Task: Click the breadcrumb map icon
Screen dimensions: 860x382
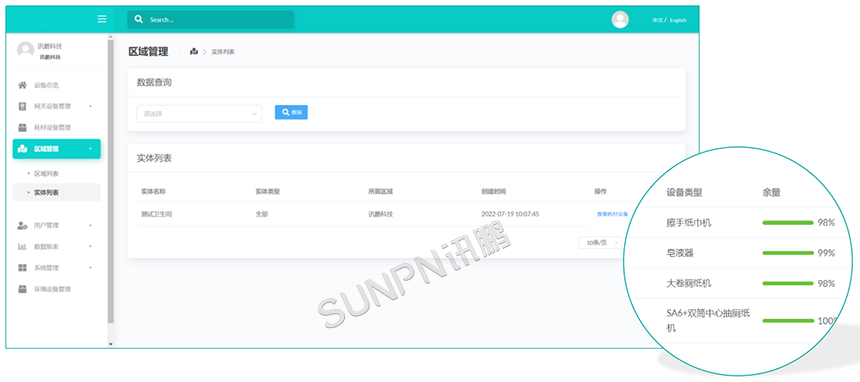Action: point(194,52)
